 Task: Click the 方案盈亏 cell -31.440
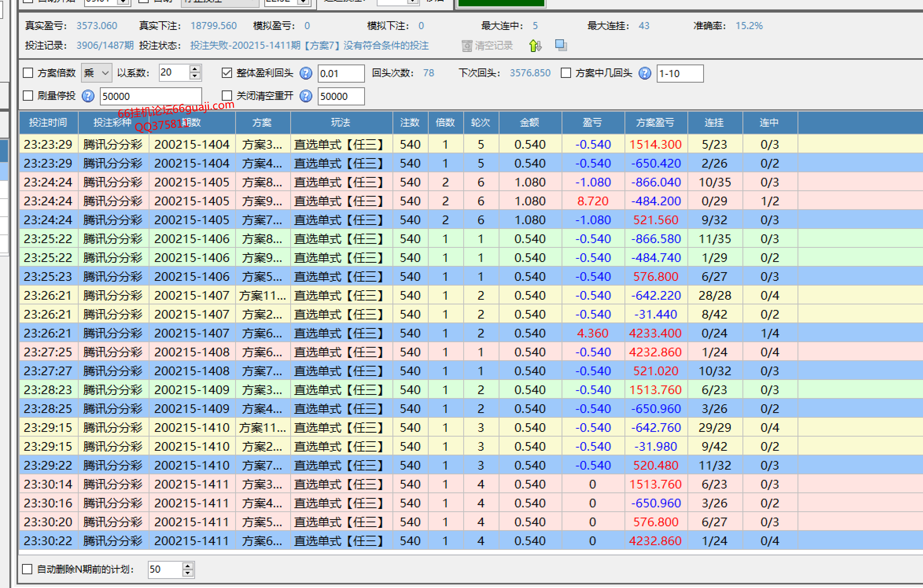(656, 314)
